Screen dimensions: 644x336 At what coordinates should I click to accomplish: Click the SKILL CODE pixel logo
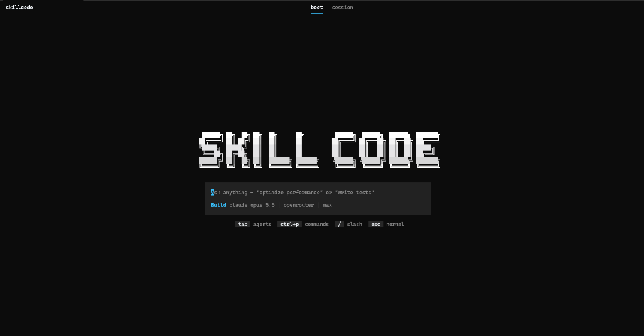coord(319,150)
